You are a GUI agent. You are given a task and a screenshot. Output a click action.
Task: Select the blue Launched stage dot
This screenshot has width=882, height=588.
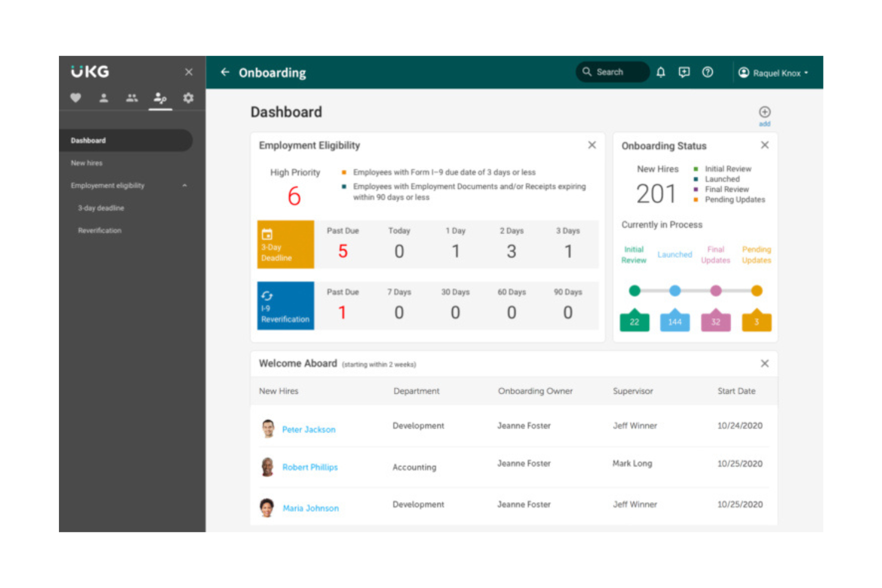675,291
